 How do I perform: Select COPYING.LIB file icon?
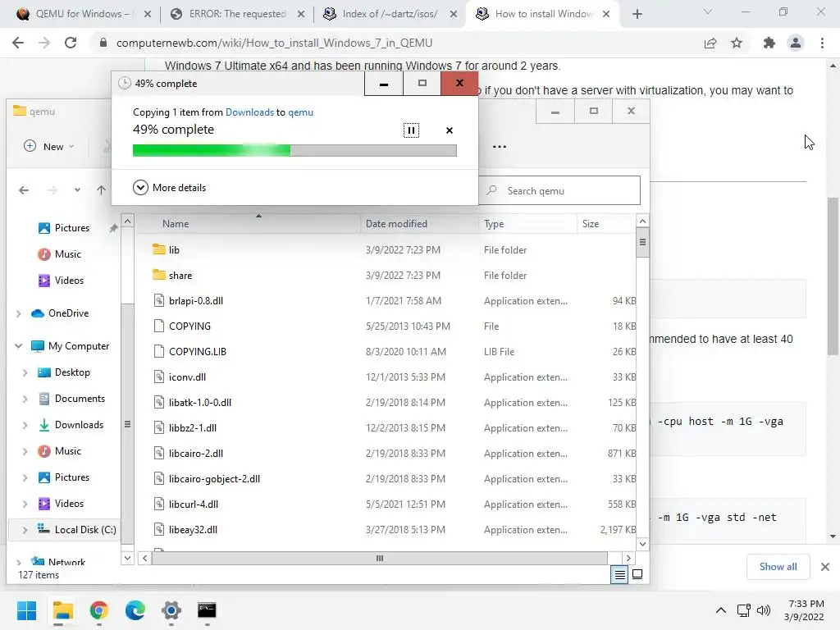159,351
